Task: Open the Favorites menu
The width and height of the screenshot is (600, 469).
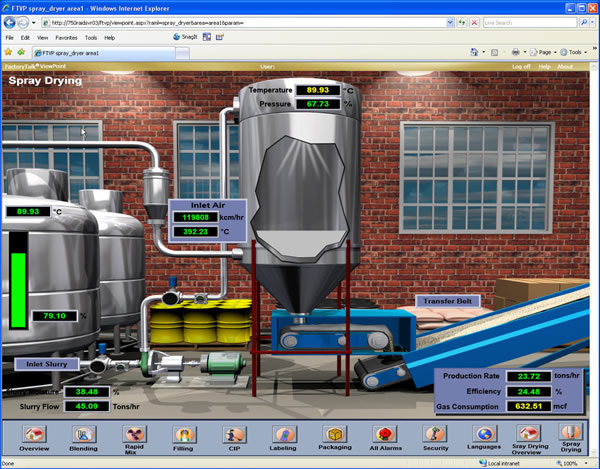Action: (66, 37)
